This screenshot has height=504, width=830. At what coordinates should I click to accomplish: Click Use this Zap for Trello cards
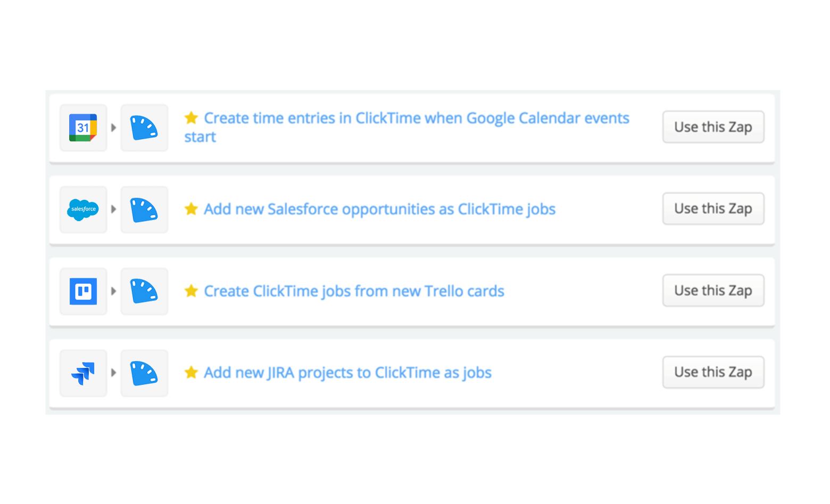713,291
